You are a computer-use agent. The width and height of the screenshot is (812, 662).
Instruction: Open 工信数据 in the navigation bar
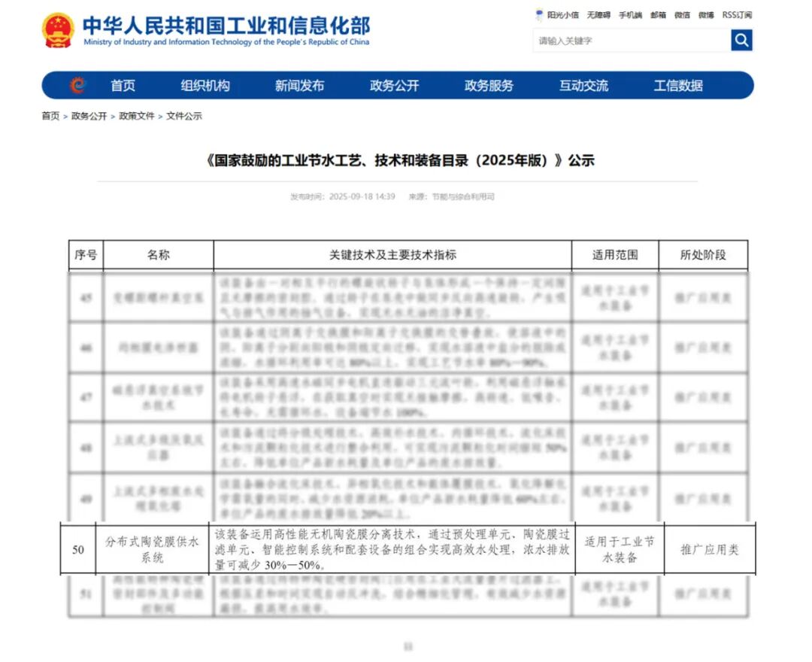(x=678, y=86)
